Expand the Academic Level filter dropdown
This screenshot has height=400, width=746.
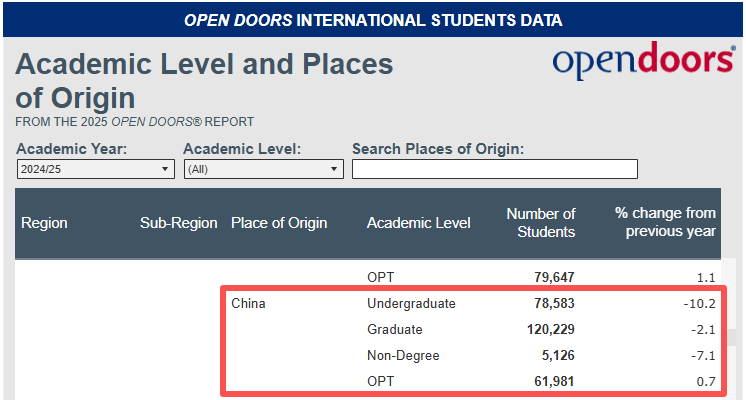pos(264,170)
